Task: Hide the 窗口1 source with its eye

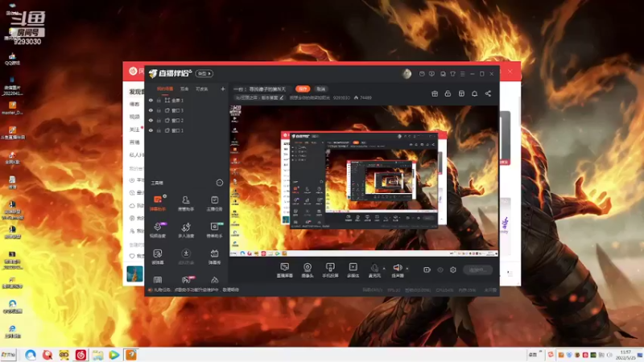Action: pos(151,130)
